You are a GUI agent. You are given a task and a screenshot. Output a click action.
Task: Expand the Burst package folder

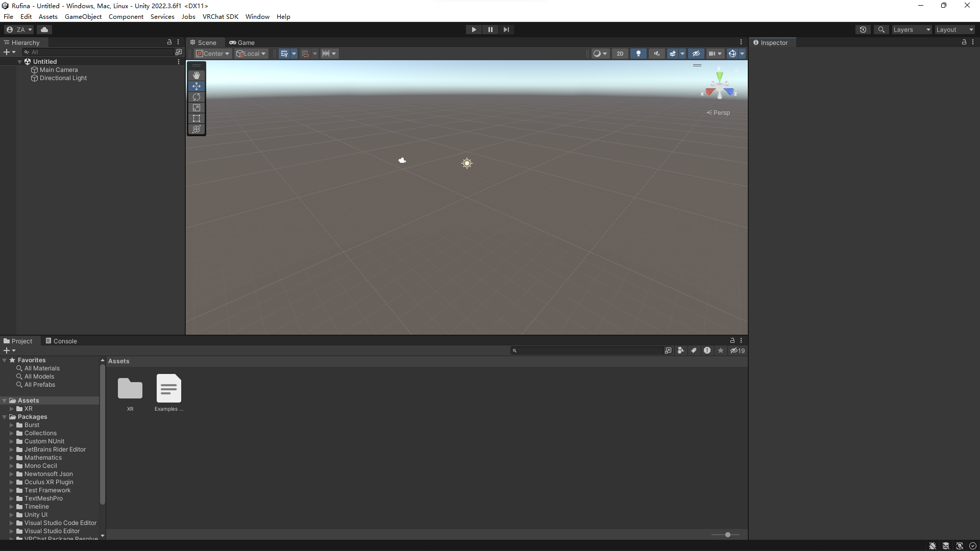[x=12, y=425]
